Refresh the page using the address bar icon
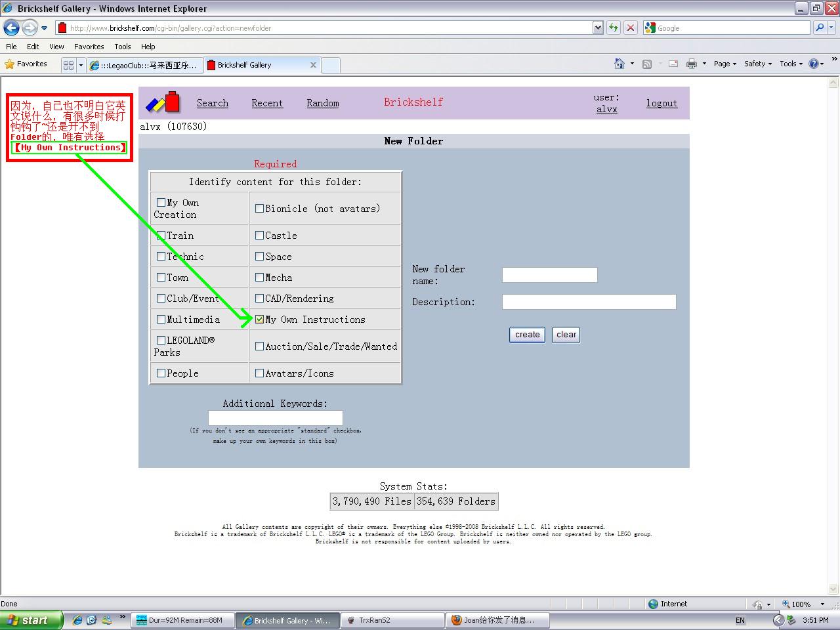Screen dimensions: 840x630 click(x=614, y=28)
